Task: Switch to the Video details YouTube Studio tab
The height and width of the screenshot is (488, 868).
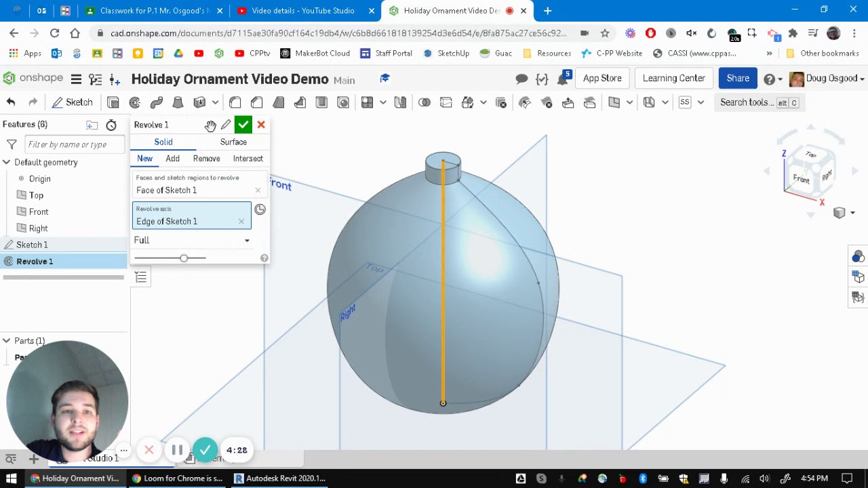Action: coord(303,11)
